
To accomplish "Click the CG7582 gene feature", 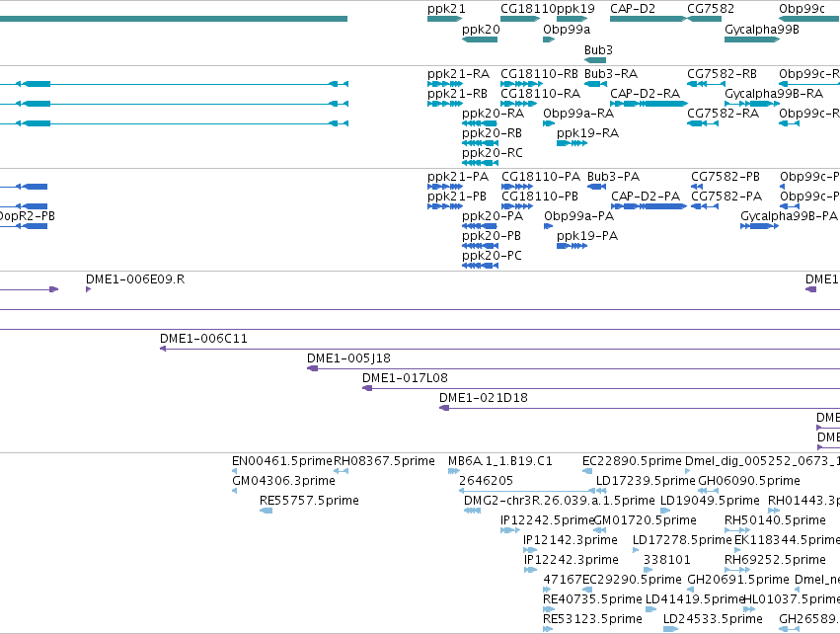I will [705, 19].
